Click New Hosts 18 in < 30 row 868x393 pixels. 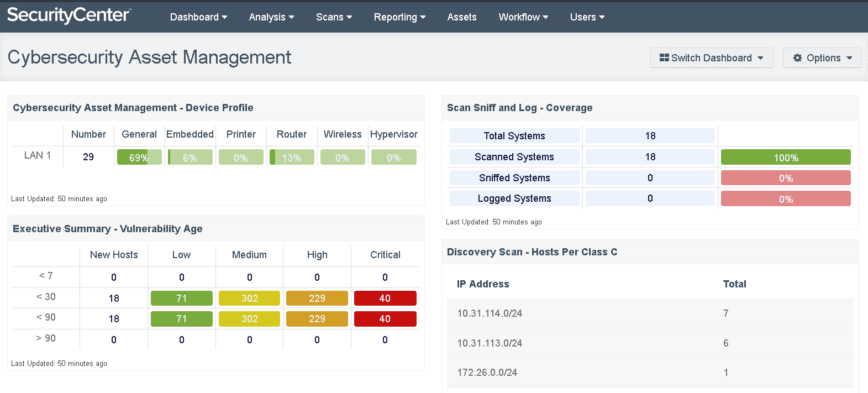(114, 298)
